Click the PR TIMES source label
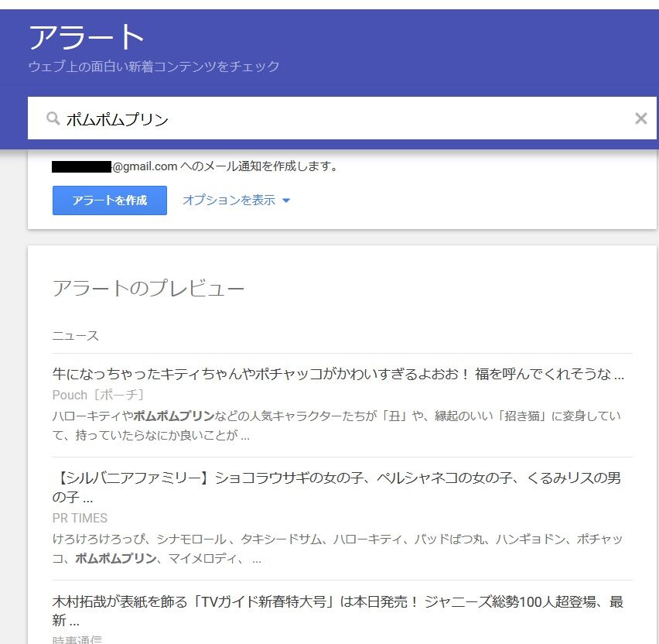Screen dimensions: 659x644 pos(80,518)
